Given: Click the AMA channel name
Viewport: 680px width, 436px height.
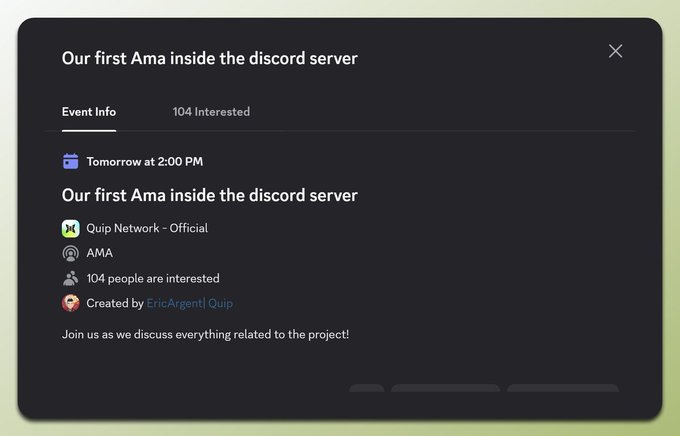Looking at the screenshot, I should [100, 253].
